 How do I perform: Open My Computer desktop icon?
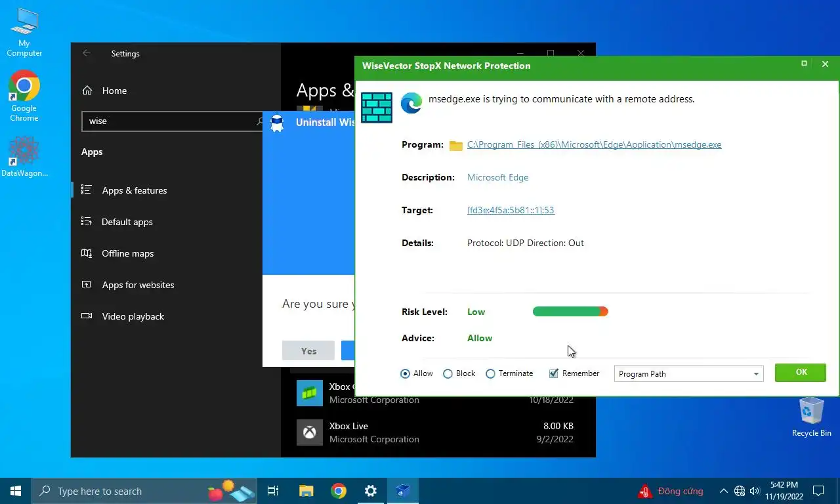point(24,32)
